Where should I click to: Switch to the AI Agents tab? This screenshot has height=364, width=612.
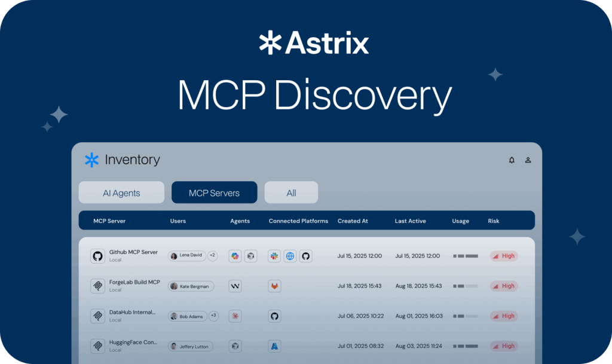click(121, 193)
